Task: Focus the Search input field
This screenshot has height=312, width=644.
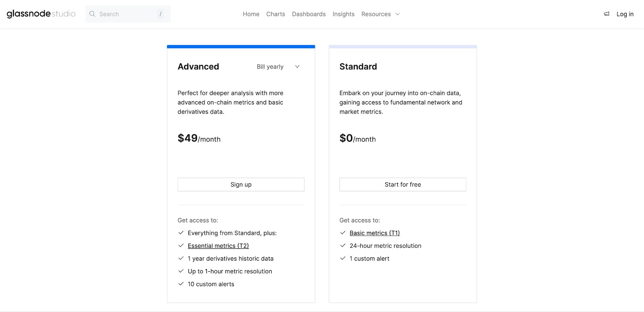Action: coord(128,14)
